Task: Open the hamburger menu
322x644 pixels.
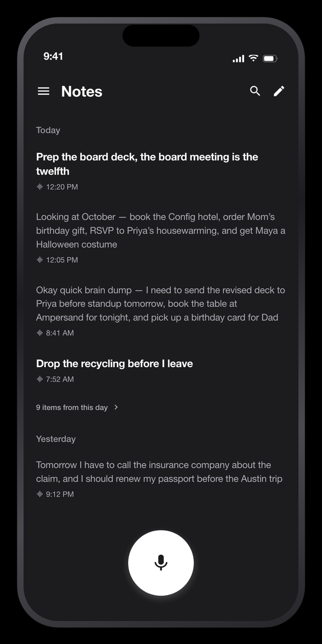Action: tap(43, 91)
